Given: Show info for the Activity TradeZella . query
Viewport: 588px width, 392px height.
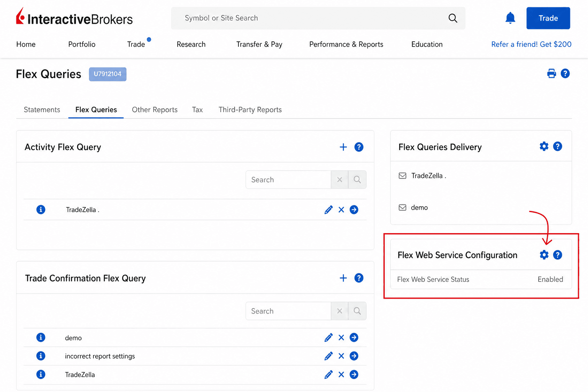Looking at the screenshot, I should 41,209.
